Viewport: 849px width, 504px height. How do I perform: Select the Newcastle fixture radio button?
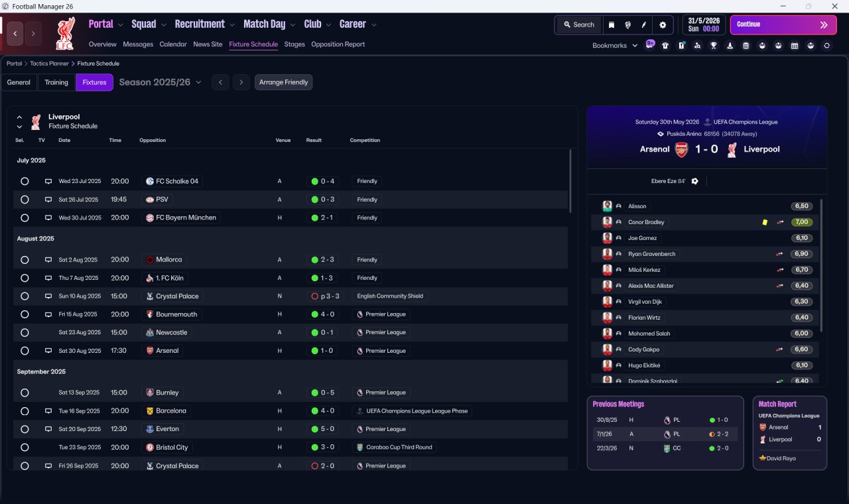[x=25, y=332]
